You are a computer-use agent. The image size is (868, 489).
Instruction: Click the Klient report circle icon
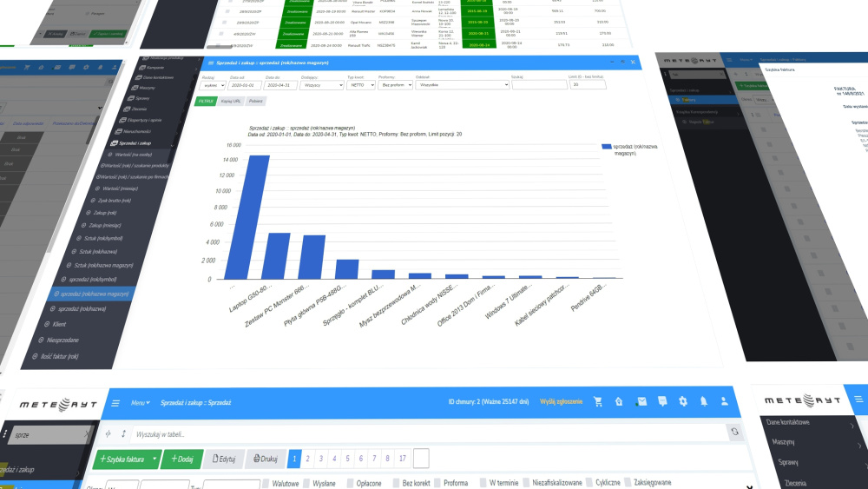[x=47, y=324]
